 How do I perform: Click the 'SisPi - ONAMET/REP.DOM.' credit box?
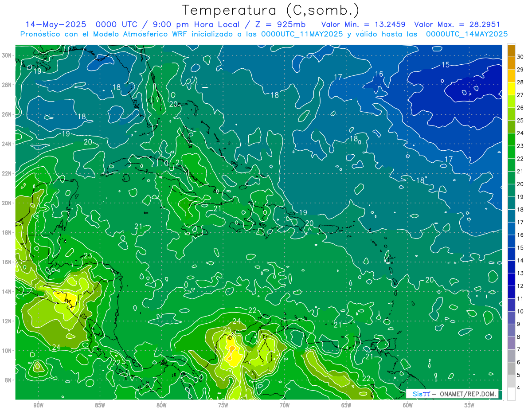coord(452,394)
